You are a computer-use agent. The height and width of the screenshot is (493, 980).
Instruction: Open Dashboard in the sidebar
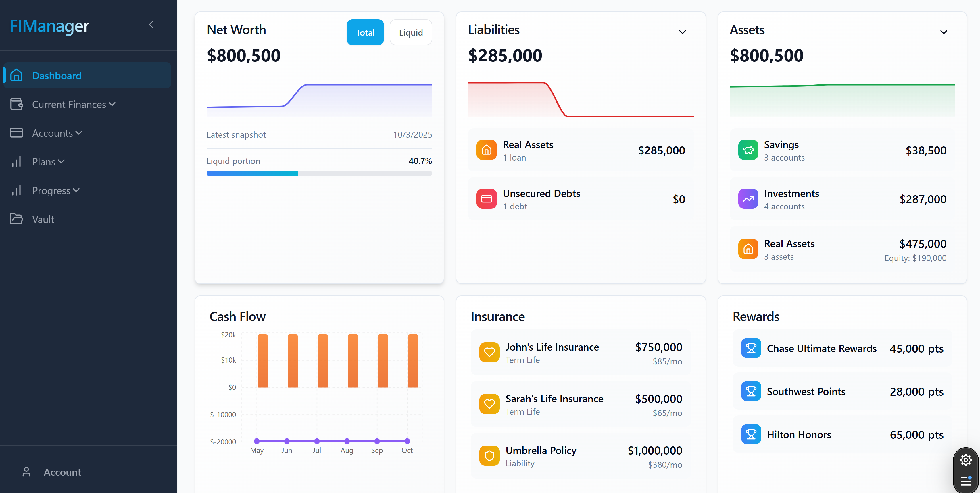pyautogui.click(x=87, y=75)
